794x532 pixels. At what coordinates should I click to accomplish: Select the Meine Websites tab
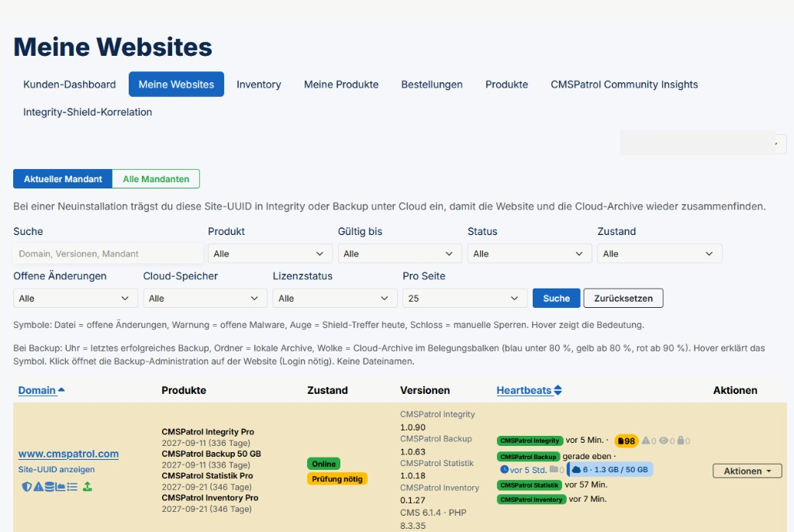176,85
